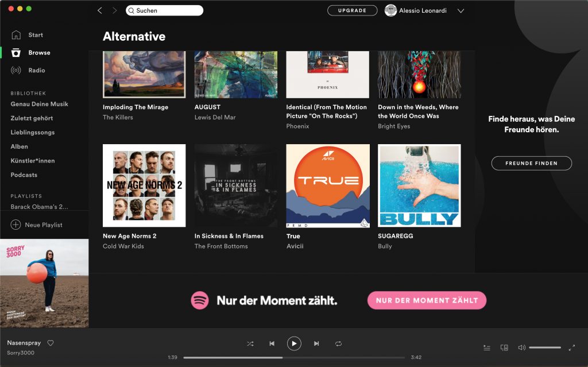Image resolution: width=588 pixels, height=367 pixels.
Task: Toggle repeat mode
Action: point(339,343)
